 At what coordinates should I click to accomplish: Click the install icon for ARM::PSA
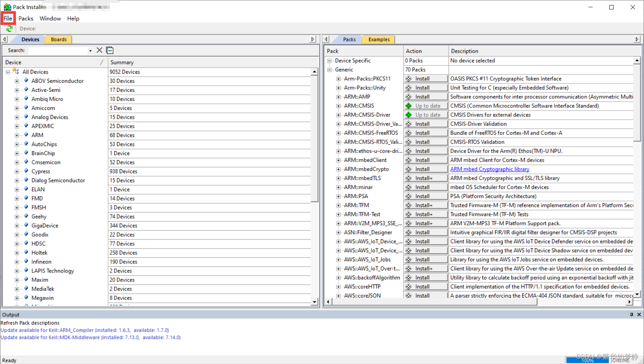(409, 196)
